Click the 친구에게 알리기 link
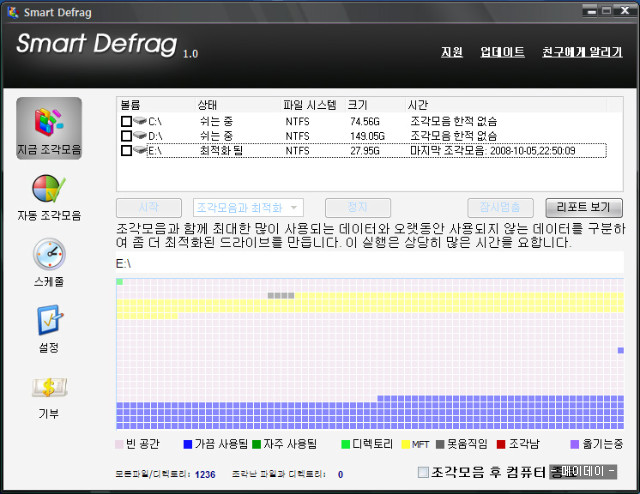Viewport: 640px width, 494px height. click(x=582, y=52)
